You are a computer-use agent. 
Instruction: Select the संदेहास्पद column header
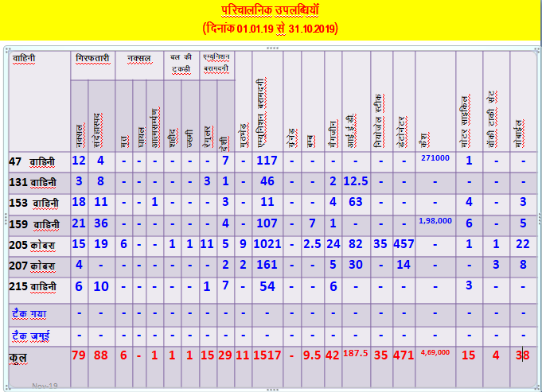point(97,130)
